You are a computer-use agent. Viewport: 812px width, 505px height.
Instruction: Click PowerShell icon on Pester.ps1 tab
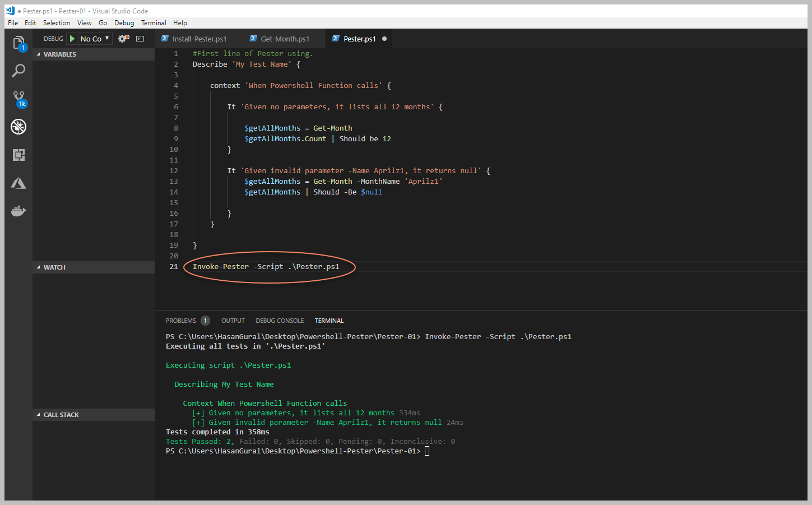(x=336, y=38)
